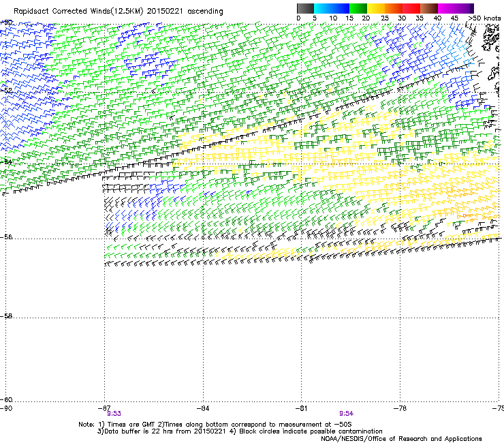The height and width of the screenshot is (443, 504).
Task: Click the gray 0-5 knots legend swatch
Action: click(305, 8)
